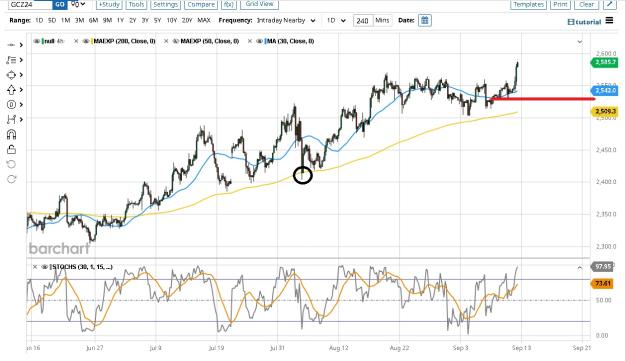The image size is (625, 361).
Task: Expand the circled D tool chevron
Action: [21, 104]
